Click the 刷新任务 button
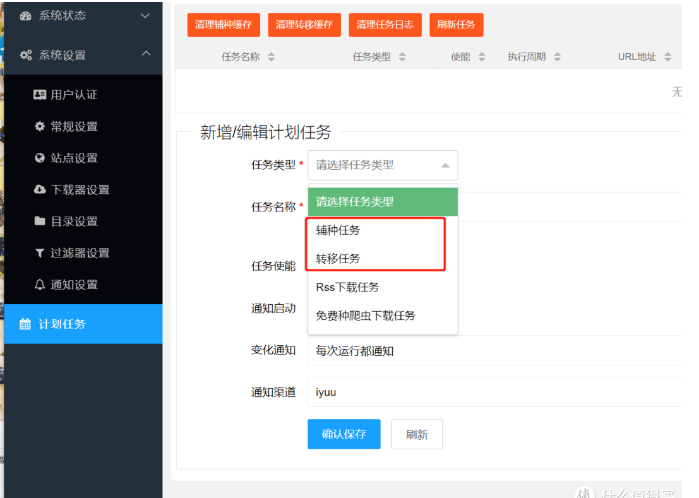 click(456, 25)
